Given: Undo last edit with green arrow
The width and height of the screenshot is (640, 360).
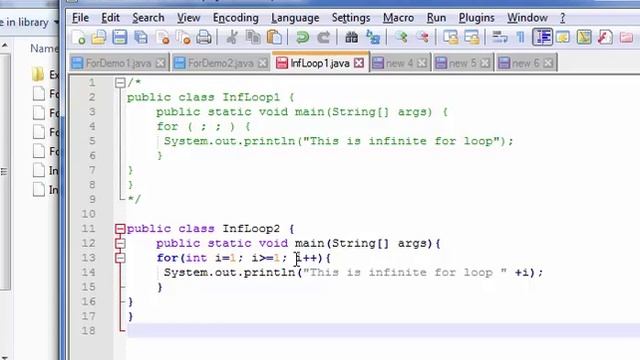Looking at the screenshot, I should [x=302, y=38].
